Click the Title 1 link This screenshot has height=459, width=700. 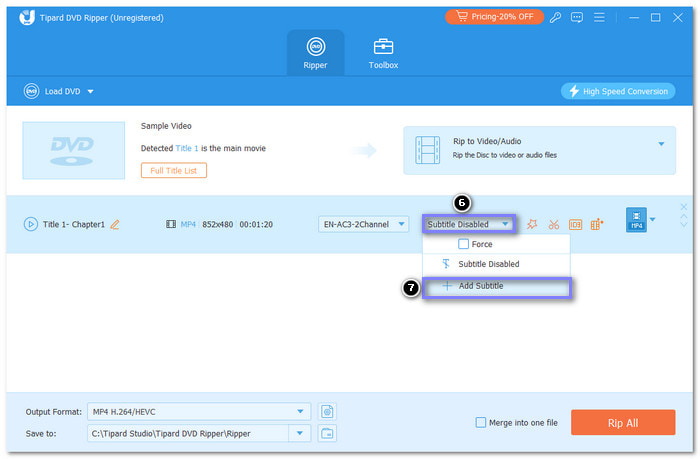(x=187, y=148)
